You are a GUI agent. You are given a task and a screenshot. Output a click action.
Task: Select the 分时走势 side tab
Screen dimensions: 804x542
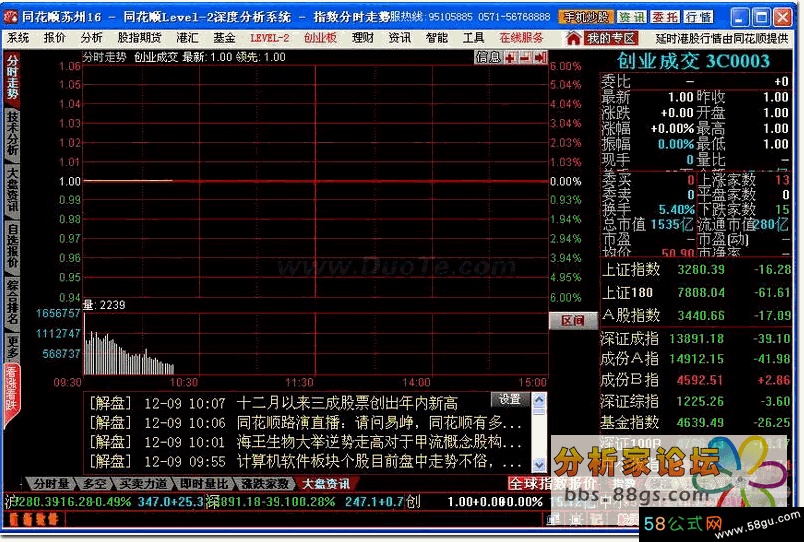click(x=12, y=77)
